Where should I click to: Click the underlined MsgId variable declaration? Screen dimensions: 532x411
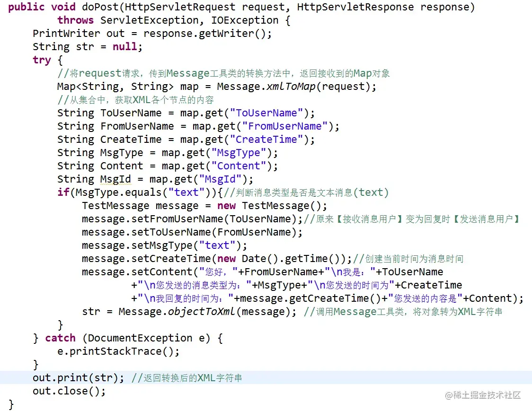pyautogui.click(x=115, y=179)
